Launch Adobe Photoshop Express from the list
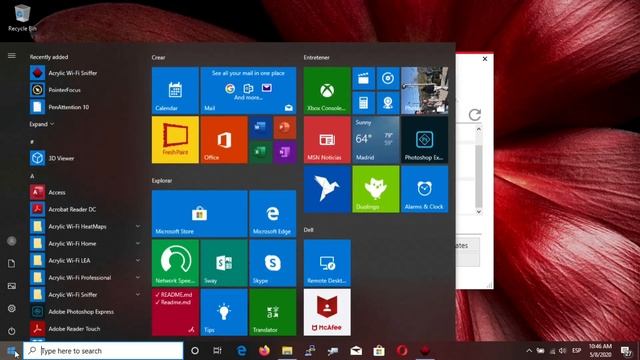The height and width of the screenshot is (360, 640). tap(85, 311)
